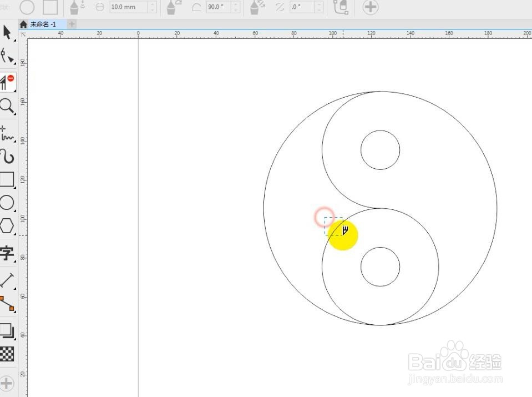Click the tilt angle arc icon
532x397 pixels.
coord(196,7)
